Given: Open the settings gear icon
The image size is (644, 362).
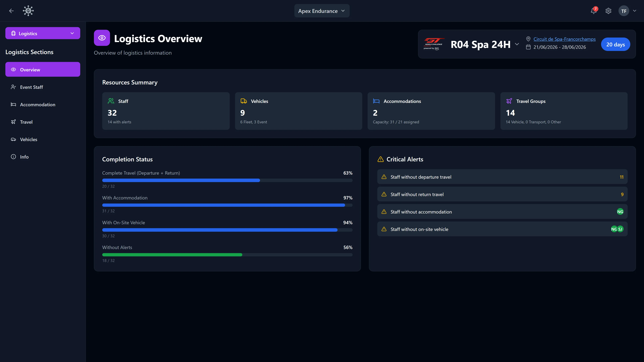Looking at the screenshot, I should pyautogui.click(x=608, y=11).
